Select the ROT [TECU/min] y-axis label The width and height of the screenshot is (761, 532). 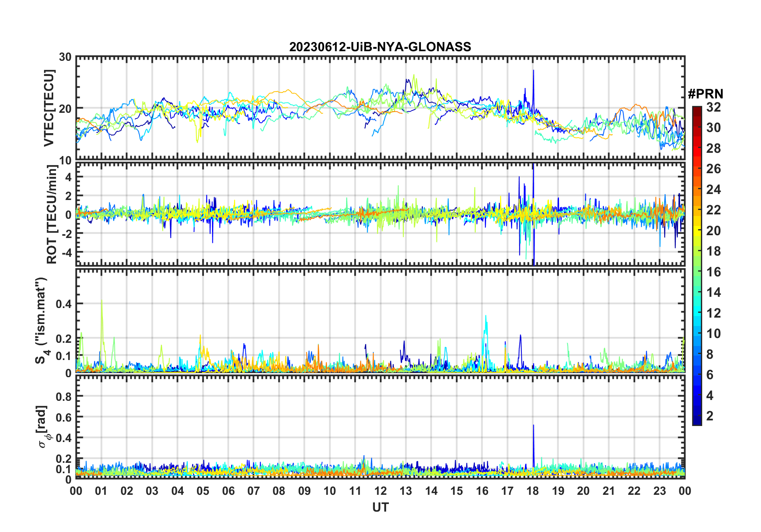click(52, 214)
